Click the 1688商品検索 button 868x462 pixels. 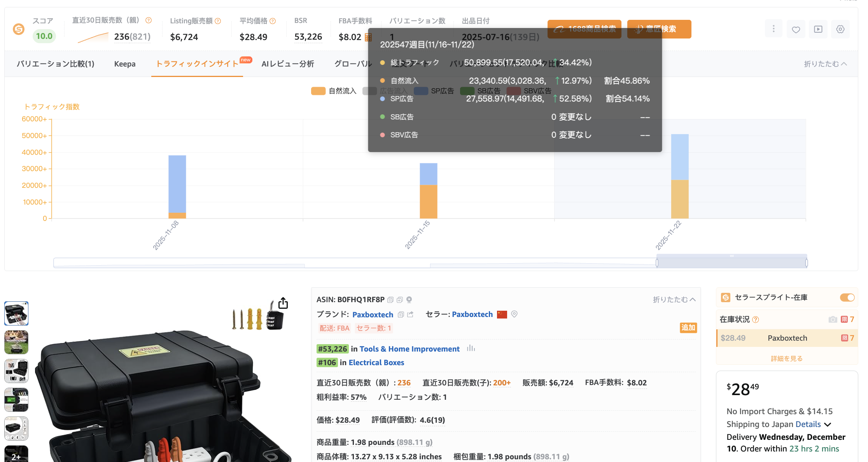(x=584, y=29)
